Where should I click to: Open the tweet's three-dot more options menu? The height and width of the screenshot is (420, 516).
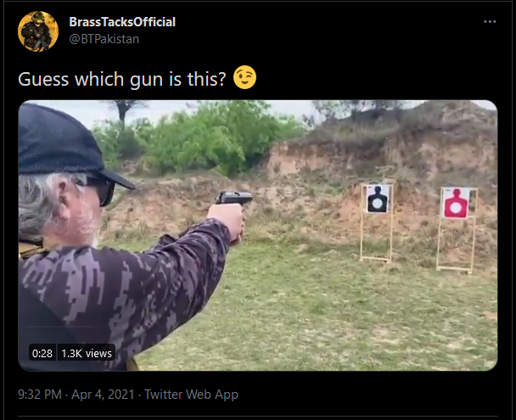coord(490,22)
